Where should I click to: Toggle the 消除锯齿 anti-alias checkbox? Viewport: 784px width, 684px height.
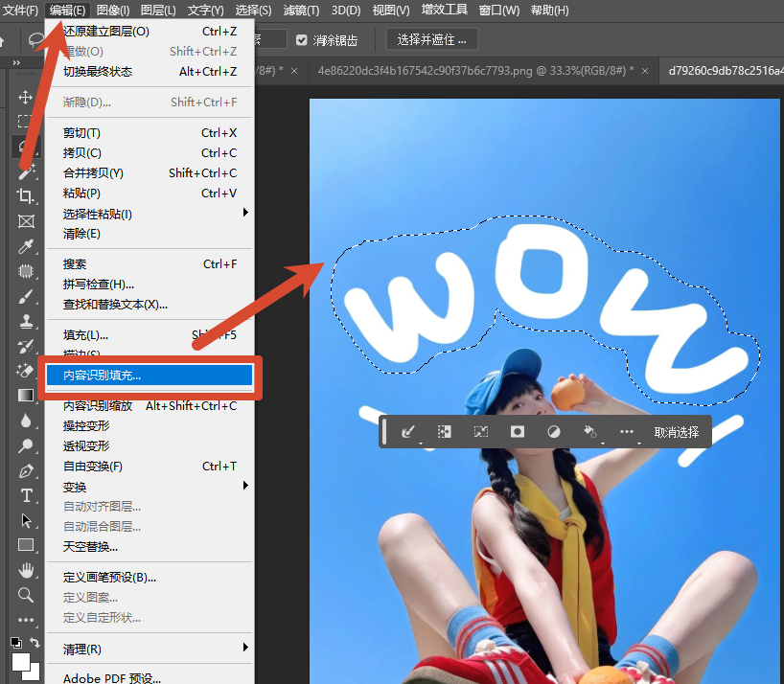pos(301,40)
